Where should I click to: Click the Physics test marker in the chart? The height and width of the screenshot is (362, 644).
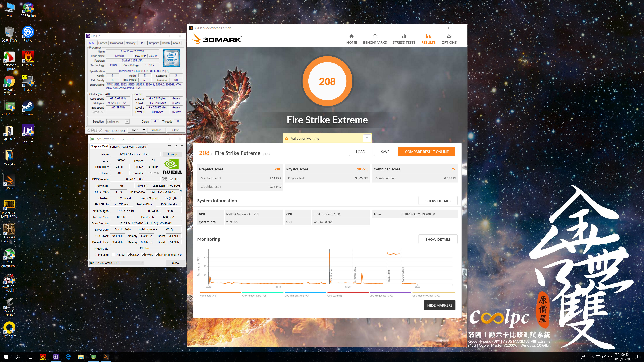coord(389,276)
